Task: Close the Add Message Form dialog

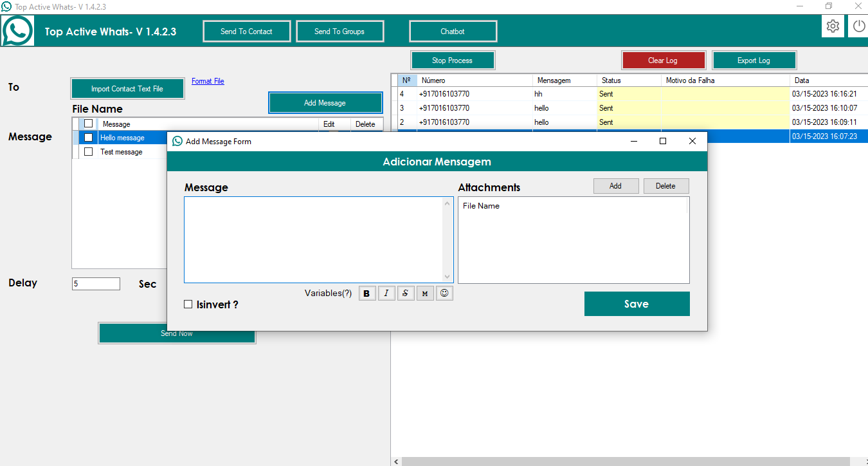Action: [x=692, y=141]
